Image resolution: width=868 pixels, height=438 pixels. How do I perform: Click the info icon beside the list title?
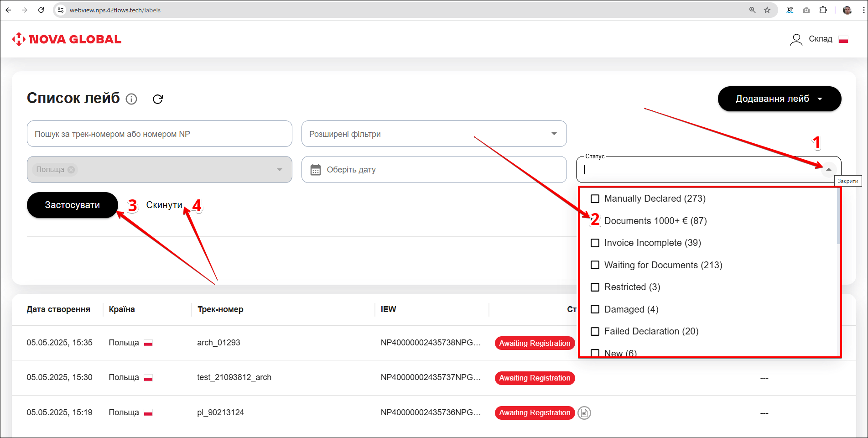pyautogui.click(x=131, y=99)
